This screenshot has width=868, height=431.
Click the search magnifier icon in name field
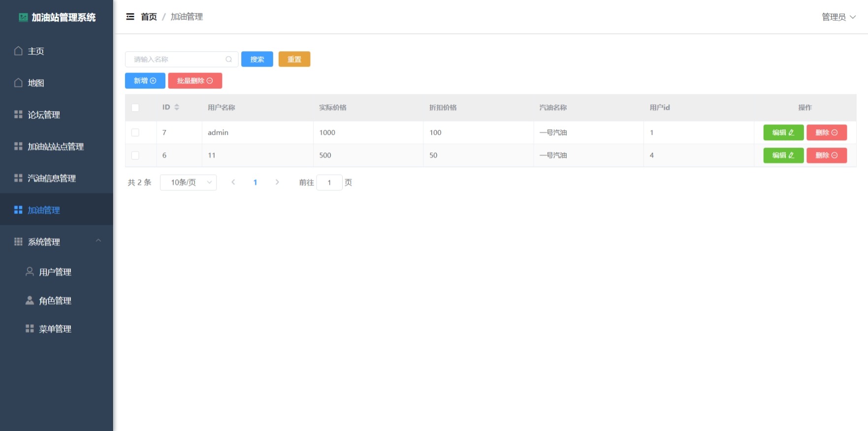pos(228,59)
